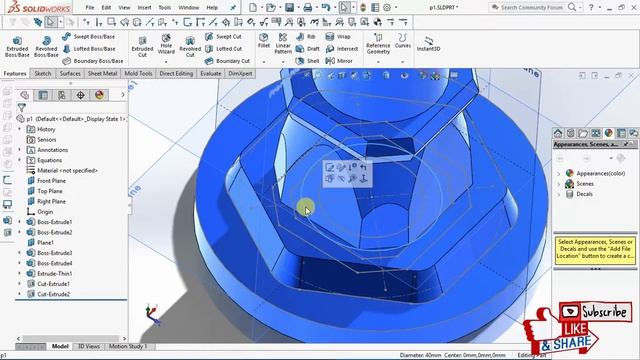Click the filter funnel icon in tree

[22, 108]
